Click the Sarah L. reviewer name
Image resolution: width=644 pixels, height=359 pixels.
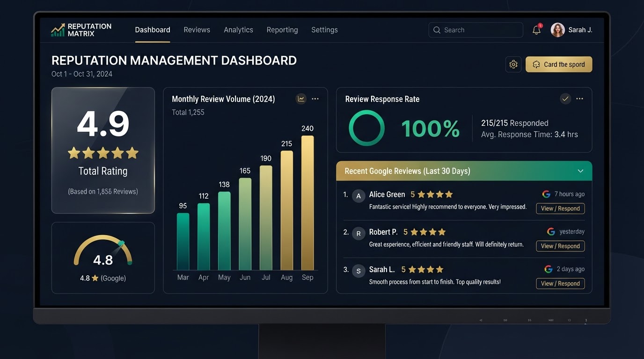[x=382, y=269]
